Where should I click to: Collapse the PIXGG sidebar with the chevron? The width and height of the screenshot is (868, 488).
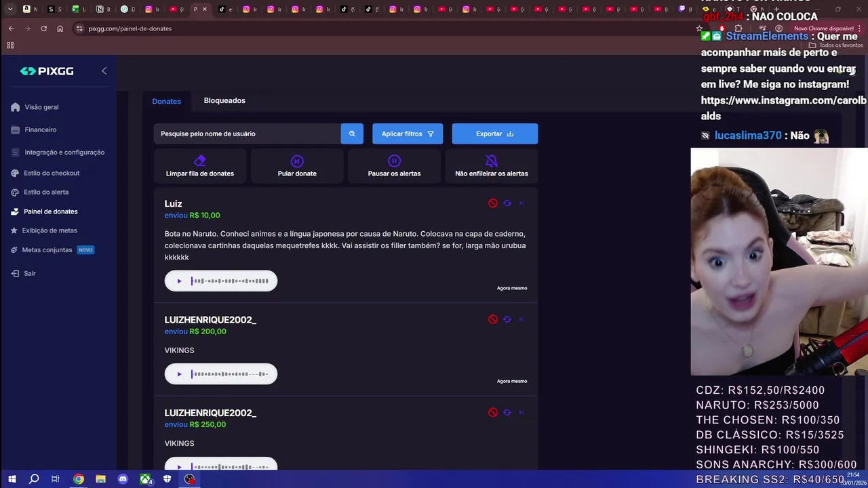(x=104, y=70)
